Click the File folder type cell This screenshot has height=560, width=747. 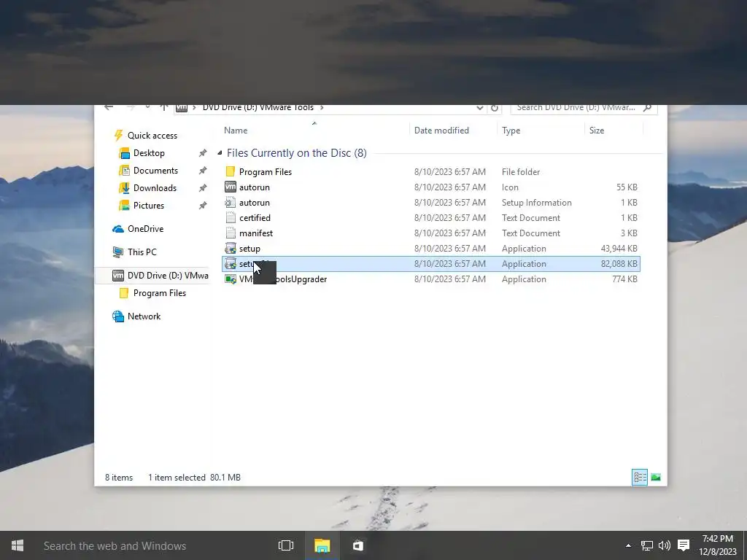pyautogui.click(x=521, y=171)
